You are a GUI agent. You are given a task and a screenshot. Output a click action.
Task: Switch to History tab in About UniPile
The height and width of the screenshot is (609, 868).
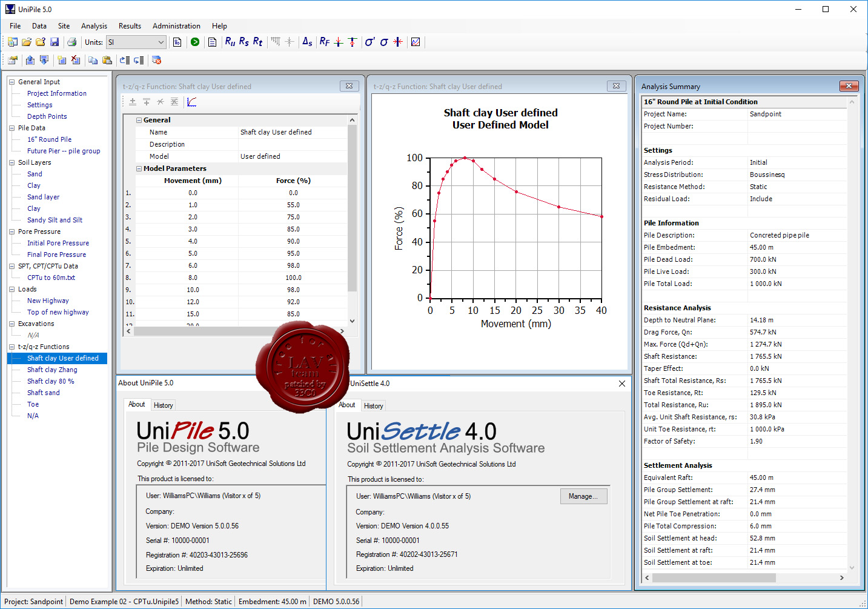[x=163, y=405]
